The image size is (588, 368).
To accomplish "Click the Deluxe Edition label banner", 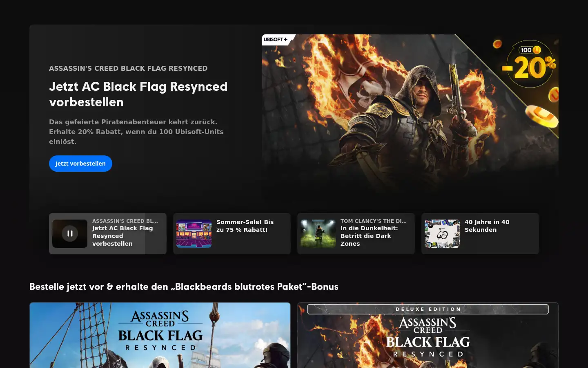I will click(428, 309).
